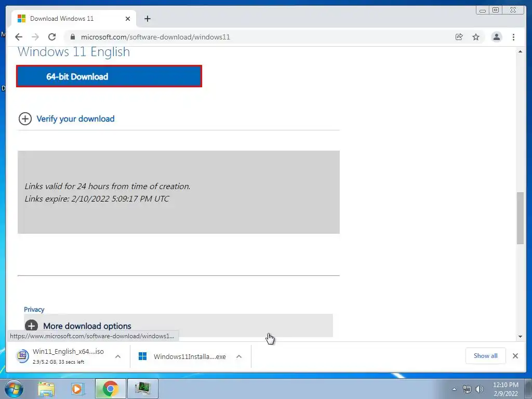Open the Chrome profile avatar

coord(497,37)
